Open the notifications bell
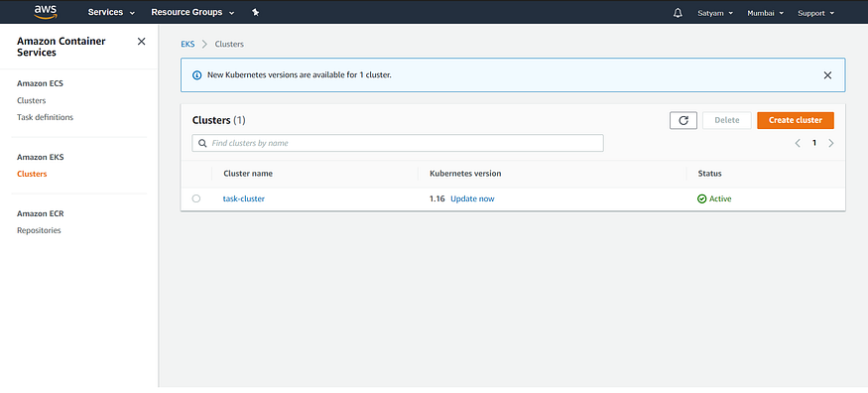Screen dimensions: 868x393 tap(678, 13)
